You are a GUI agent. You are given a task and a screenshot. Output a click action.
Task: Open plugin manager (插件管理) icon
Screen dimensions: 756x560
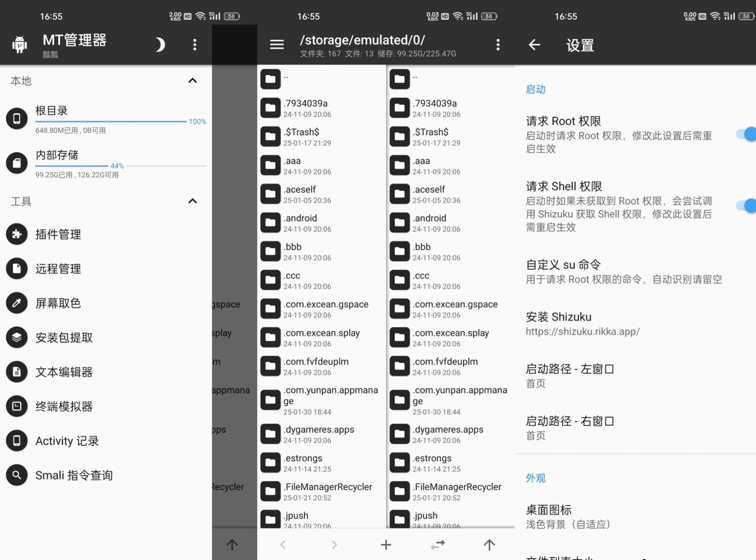17,234
